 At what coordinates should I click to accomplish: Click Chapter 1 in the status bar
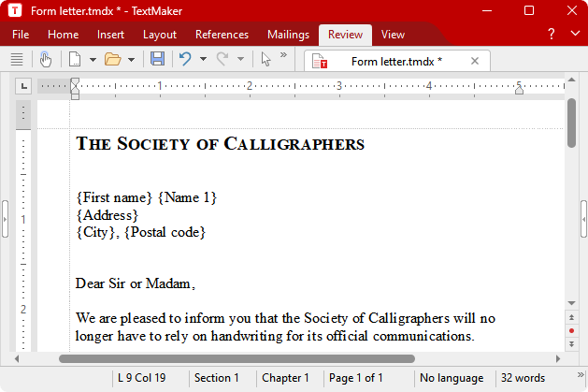coord(285,378)
